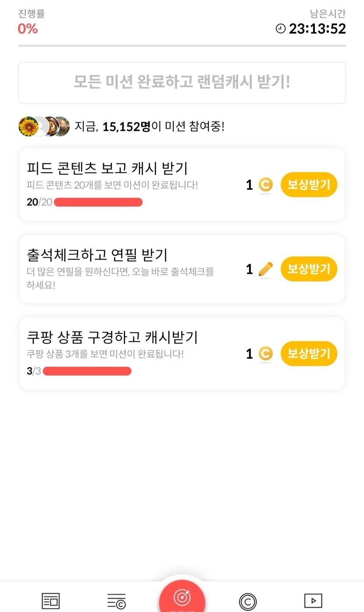Click the 20/20 feed content progress bar
364x612 pixels.
coord(98,202)
